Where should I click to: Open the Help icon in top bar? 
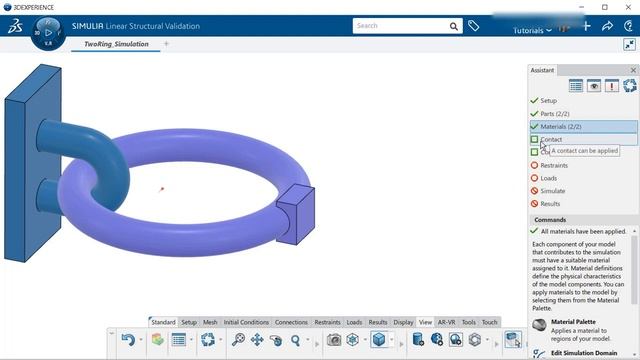(629, 26)
